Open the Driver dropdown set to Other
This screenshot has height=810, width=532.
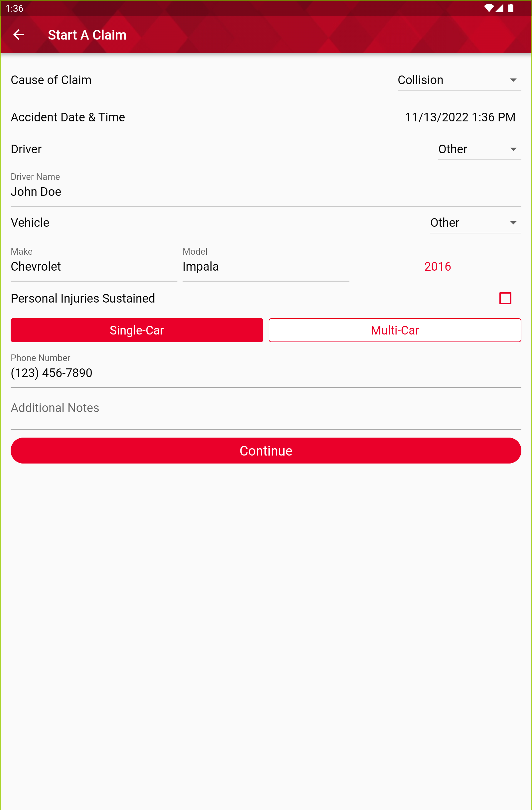479,149
